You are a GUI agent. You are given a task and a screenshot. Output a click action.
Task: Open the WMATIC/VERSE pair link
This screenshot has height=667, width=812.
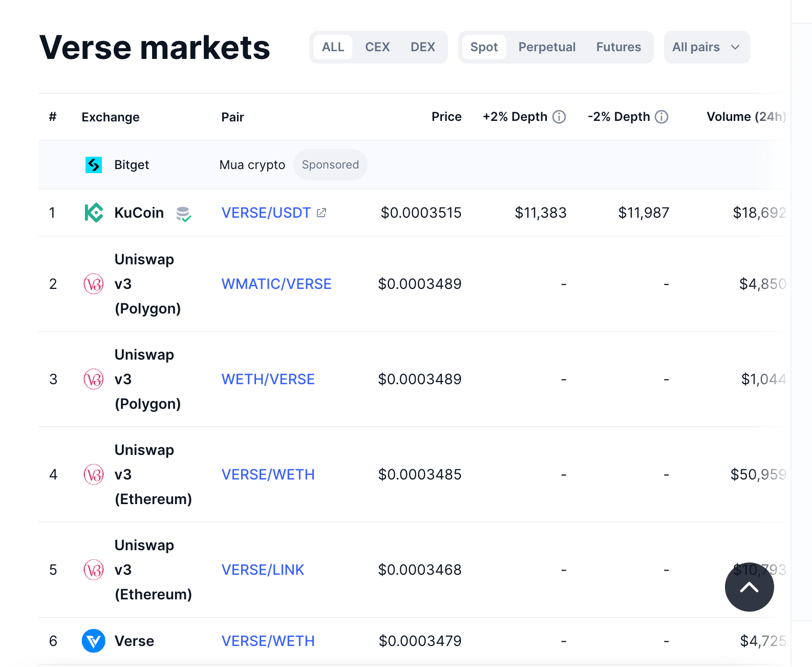276,284
